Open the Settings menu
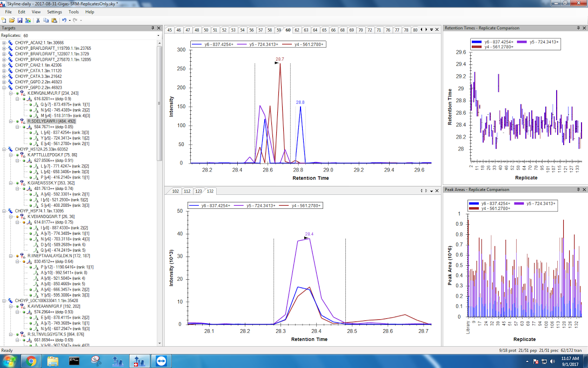This screenshot has width=588, height=368. coord(54,11)
